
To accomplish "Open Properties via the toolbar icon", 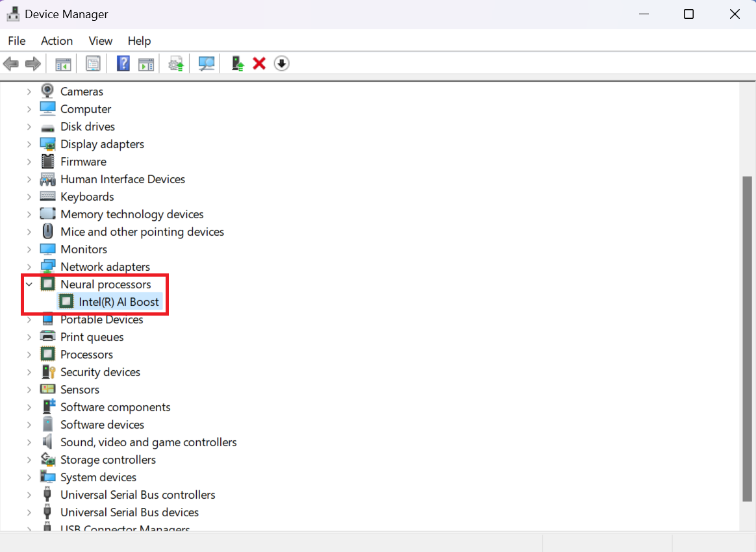I will 93,64.
